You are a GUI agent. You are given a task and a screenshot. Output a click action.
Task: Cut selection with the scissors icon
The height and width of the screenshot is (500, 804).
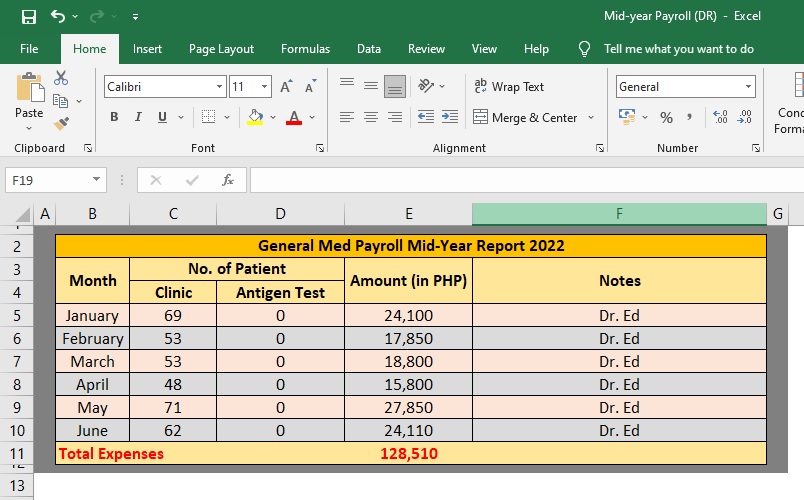61,78
